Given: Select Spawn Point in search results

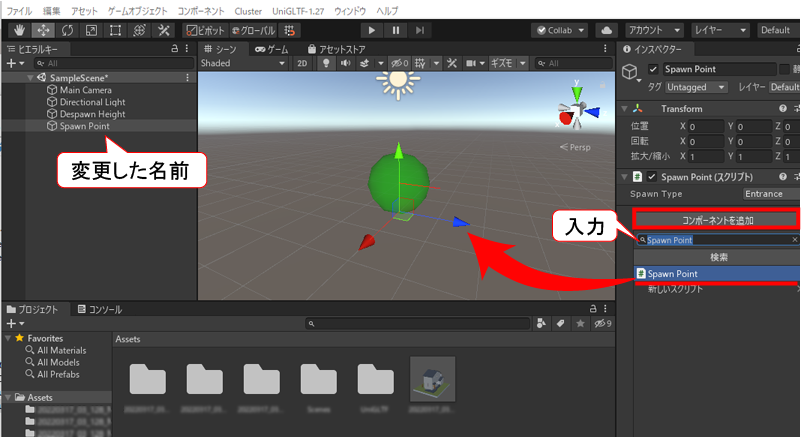Looking at the screenshot, I should (x=717, y=274).
